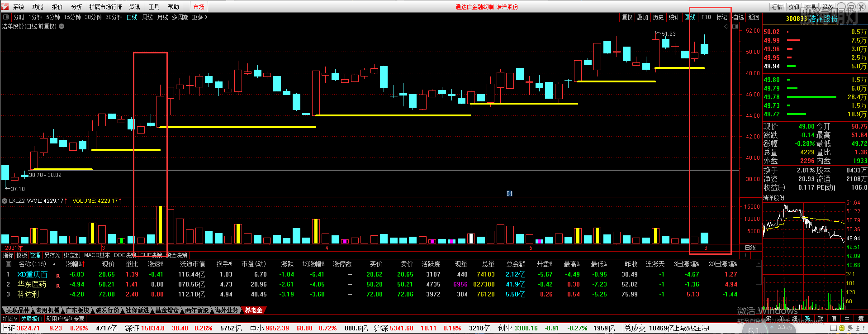The width and height of the screenshot is (868, 334).
Task: Click the layout icon left of 分时
Action: coord(6,17)
